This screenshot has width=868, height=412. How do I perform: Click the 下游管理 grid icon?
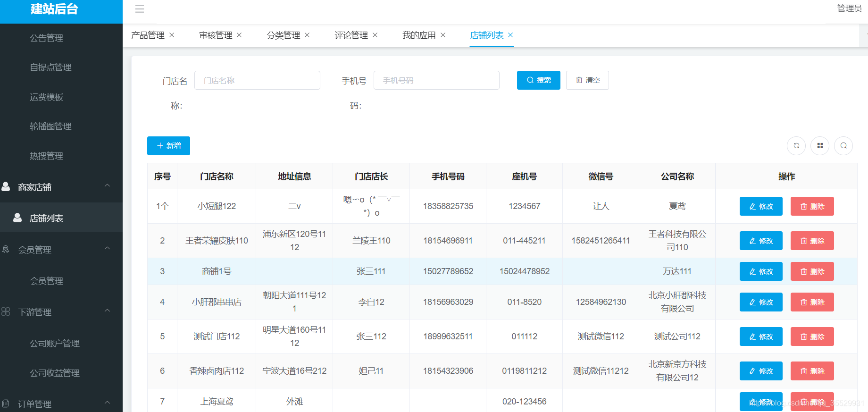[x=6, y=311]
